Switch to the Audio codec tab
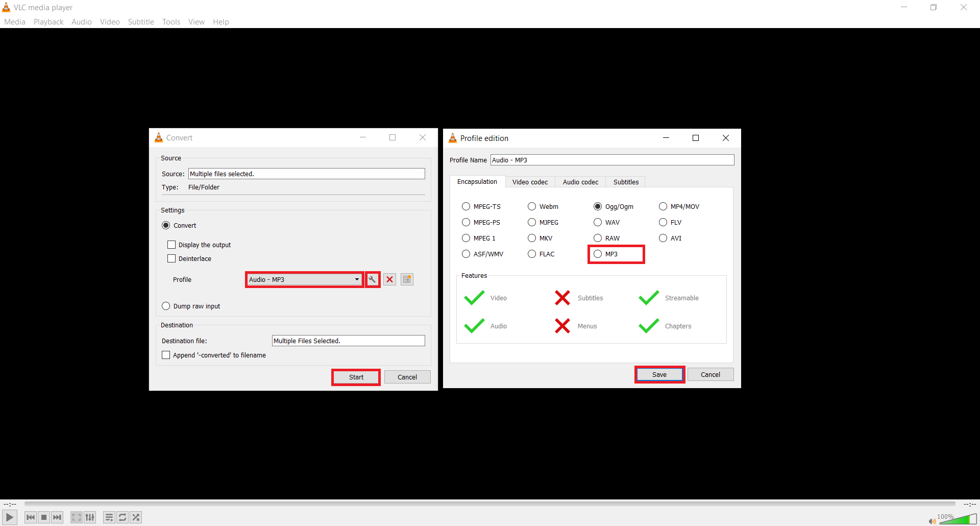 click(580, 182)
